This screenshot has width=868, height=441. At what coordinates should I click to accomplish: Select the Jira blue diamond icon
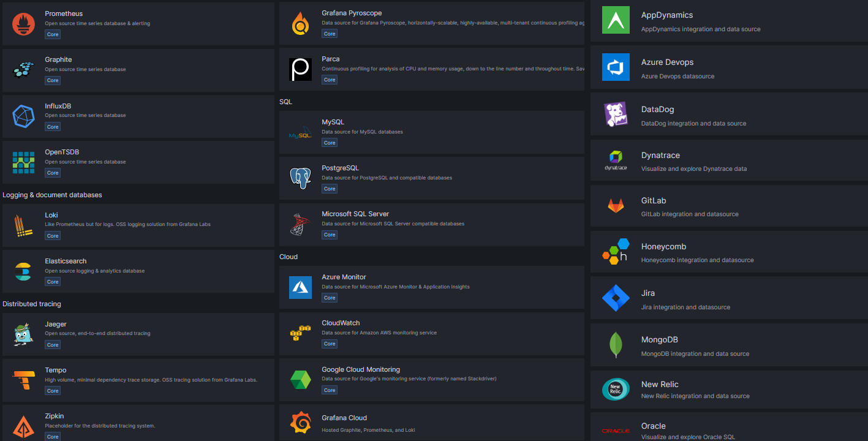[616, 298]
